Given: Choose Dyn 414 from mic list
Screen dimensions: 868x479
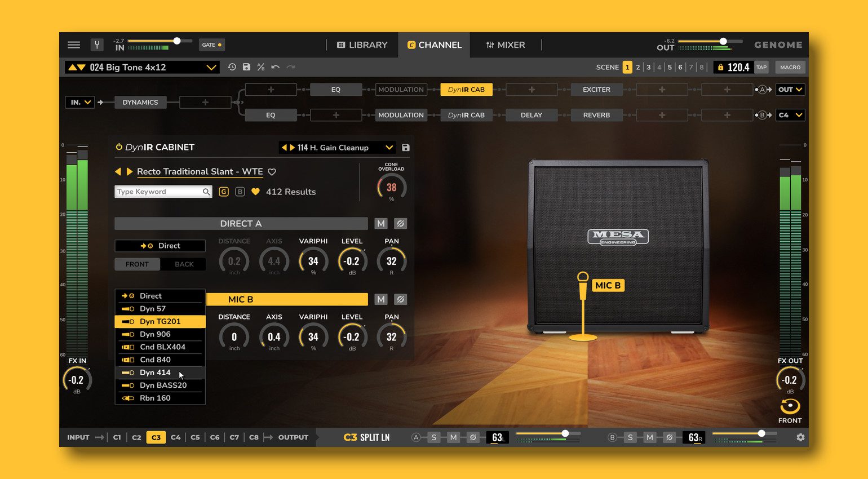Looking at the screenshot, I should point(160,372).
